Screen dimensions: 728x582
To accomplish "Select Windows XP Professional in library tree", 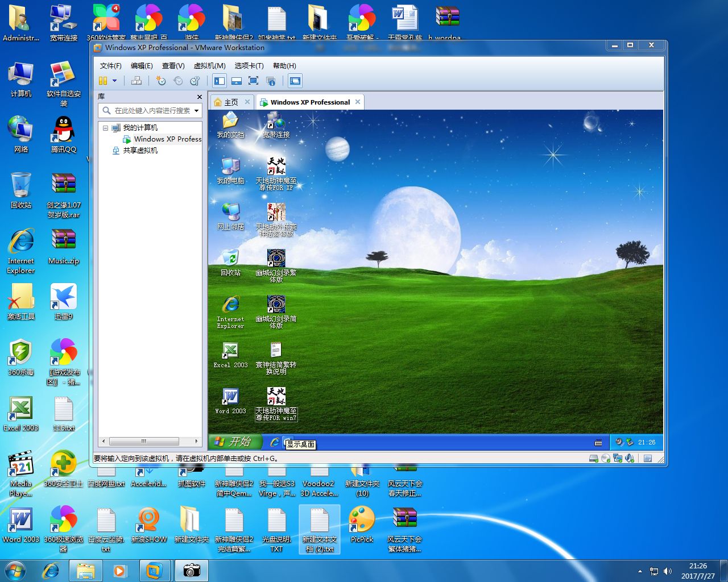I will point(163,139).
